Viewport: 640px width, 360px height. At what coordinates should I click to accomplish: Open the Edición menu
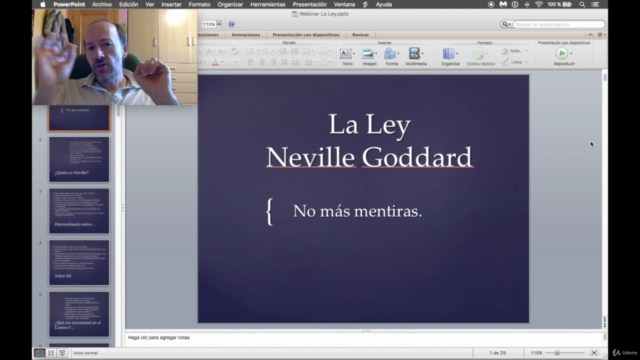coord(129,4)
